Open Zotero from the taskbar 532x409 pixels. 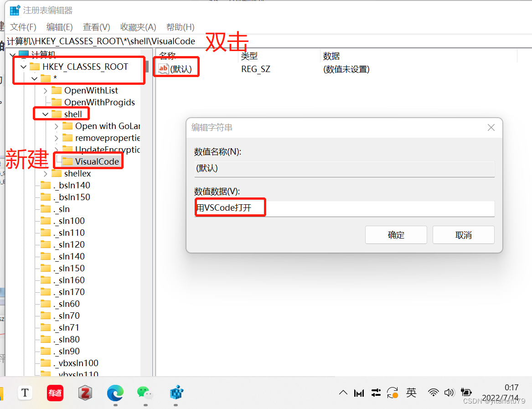(x=85, y=393)
